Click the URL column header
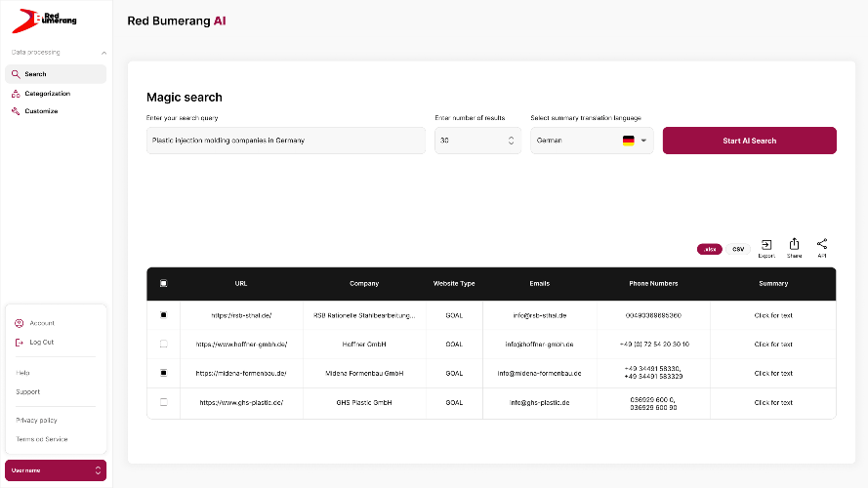The image size is (868, 488). coord(241,284)
